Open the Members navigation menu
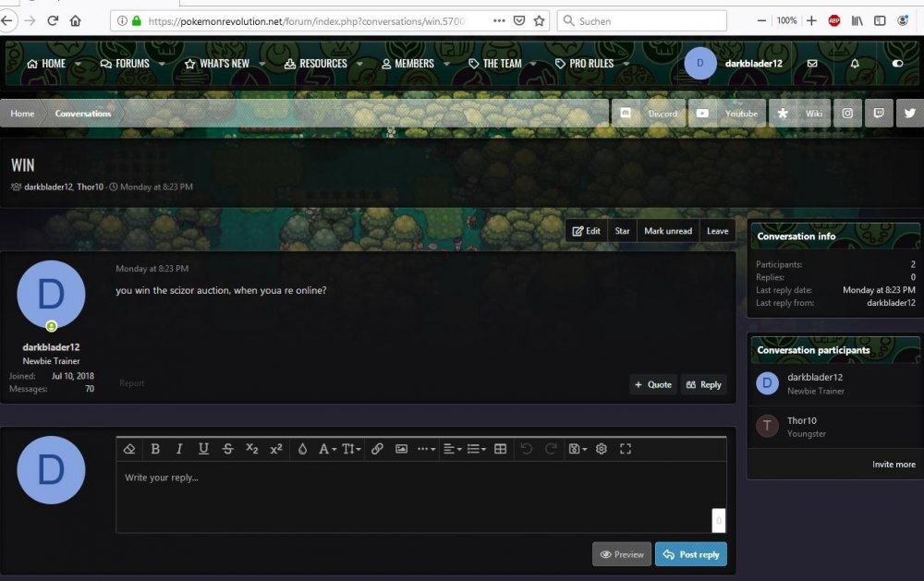This screenshot has width=924, height=581. (x=407, y=64)
